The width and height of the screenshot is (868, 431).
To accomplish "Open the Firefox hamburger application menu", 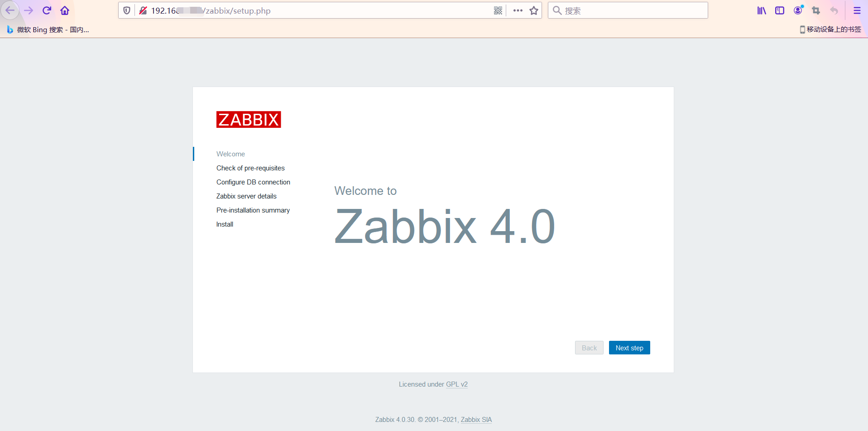I will point(857,10).
